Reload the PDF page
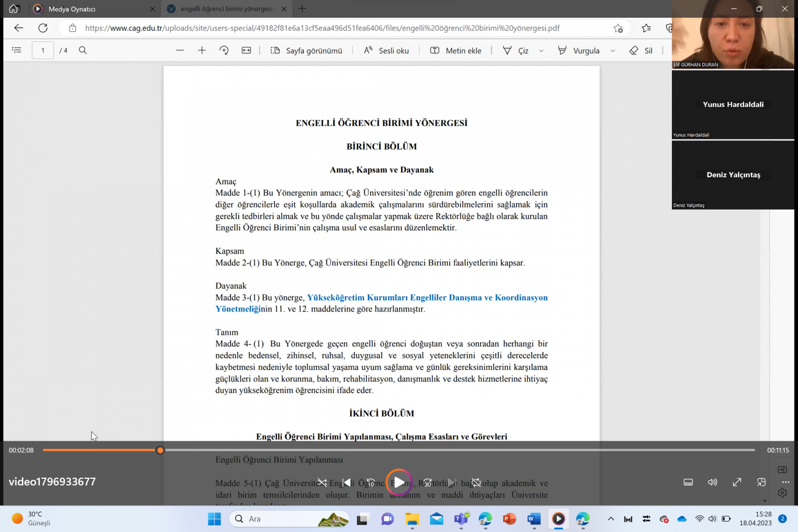 point(43,28)
